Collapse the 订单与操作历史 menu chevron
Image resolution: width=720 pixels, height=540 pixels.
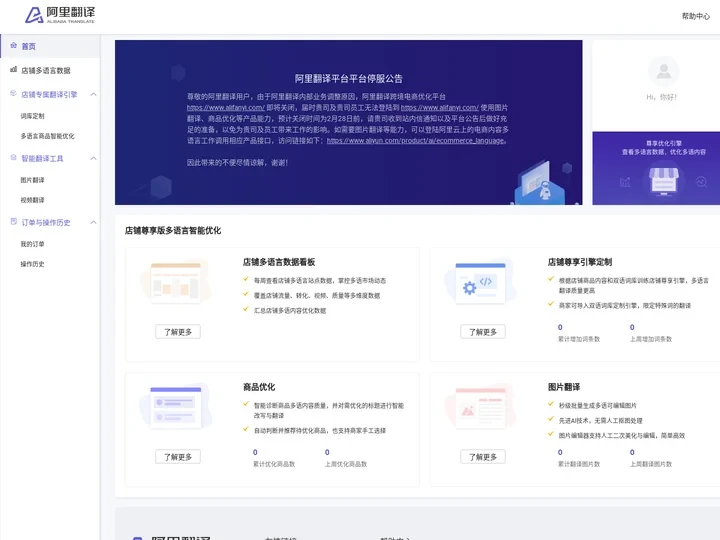[94, 223]
